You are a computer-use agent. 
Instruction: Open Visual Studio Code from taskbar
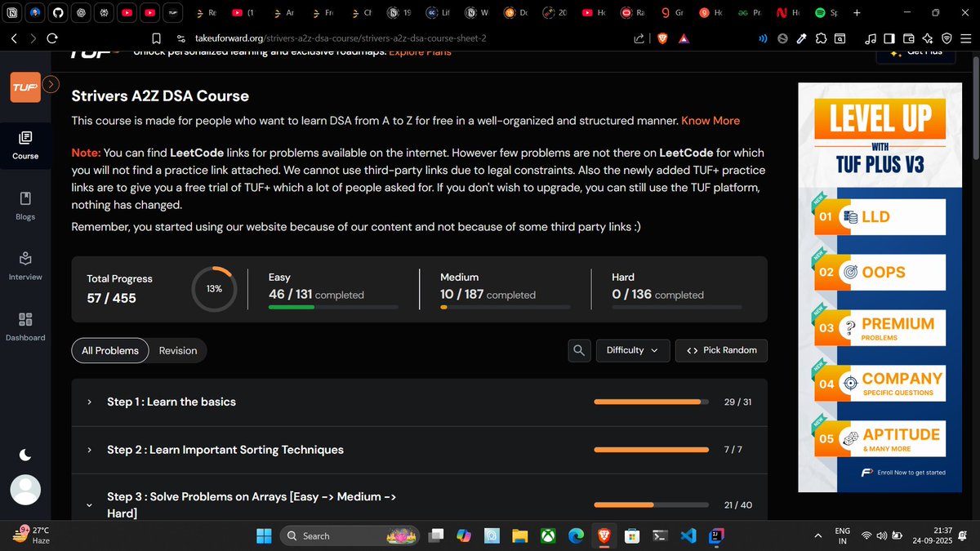point(688,535)
